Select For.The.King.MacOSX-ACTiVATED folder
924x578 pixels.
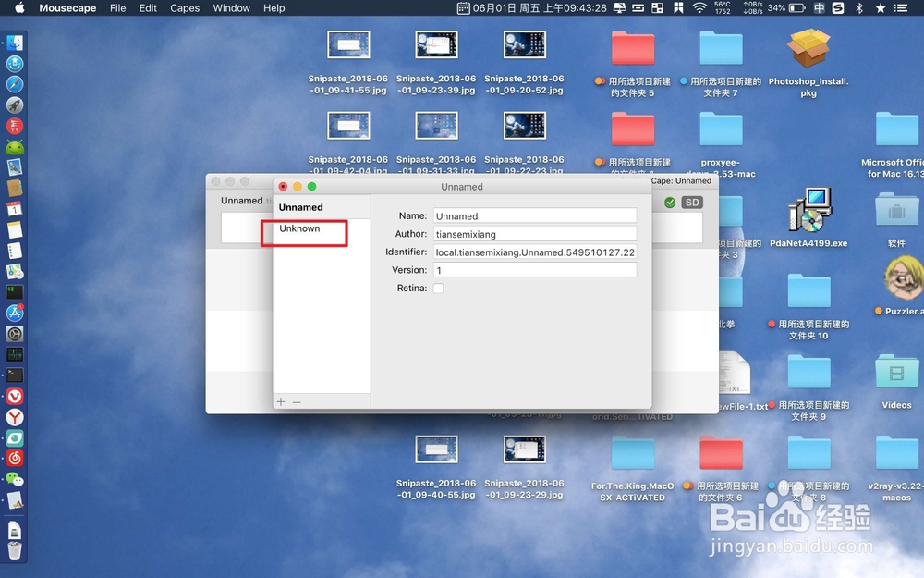633,452
